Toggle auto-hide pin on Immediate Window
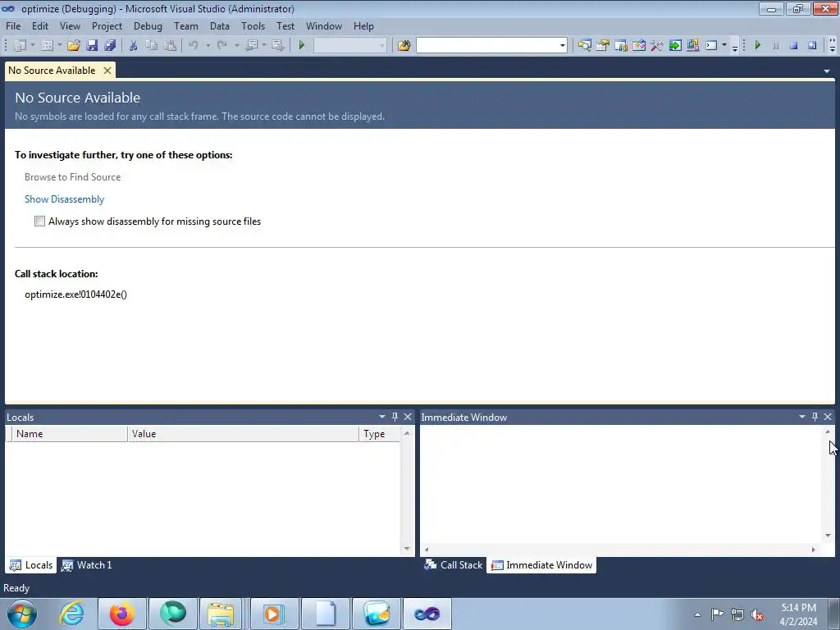 pos(815,417)
